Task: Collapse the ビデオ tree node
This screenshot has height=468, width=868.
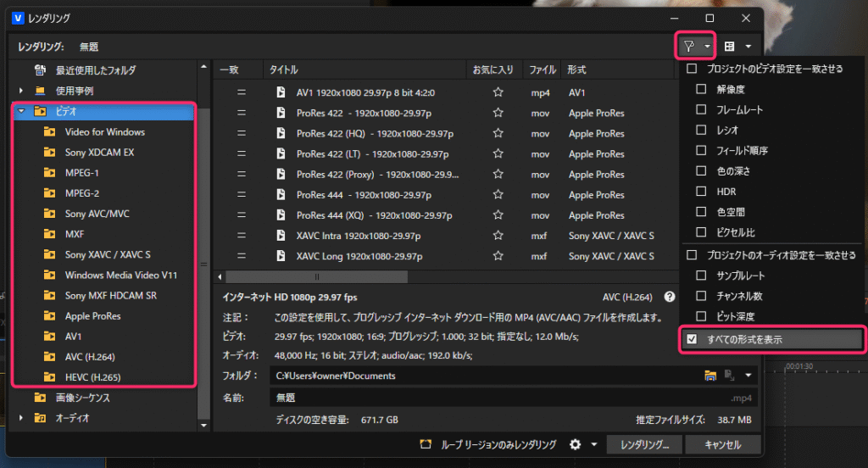Action: coord(20,111)
